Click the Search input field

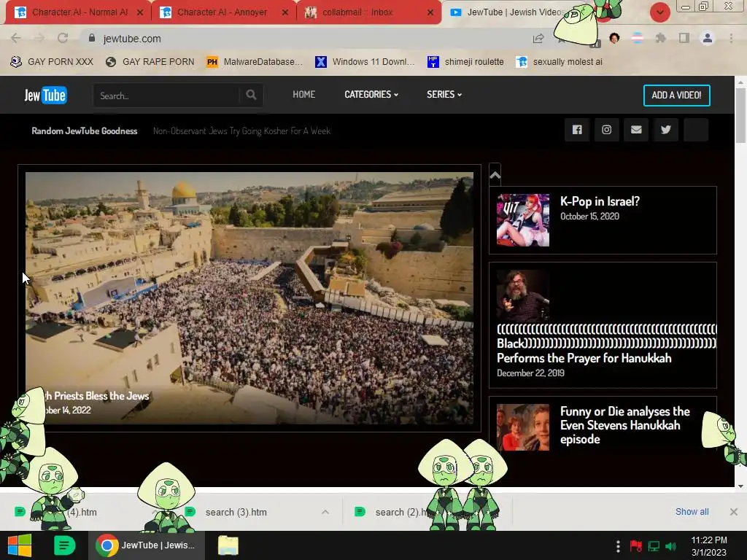point(167,96)
